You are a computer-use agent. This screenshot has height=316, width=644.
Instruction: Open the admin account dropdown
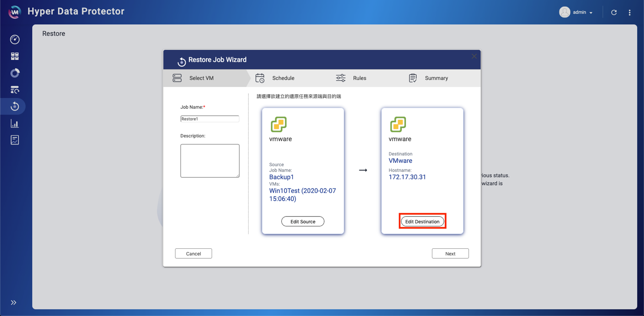583,13
